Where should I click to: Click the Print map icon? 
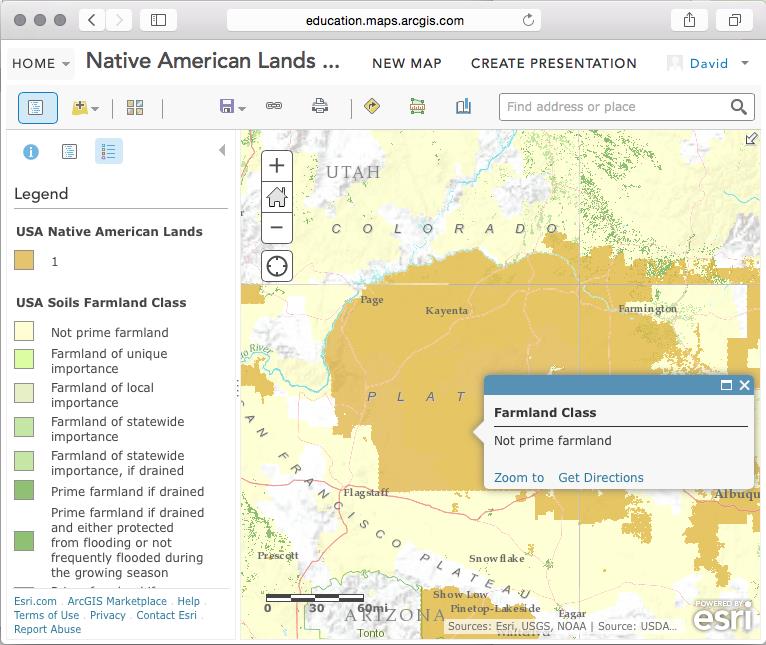point(319,106)
